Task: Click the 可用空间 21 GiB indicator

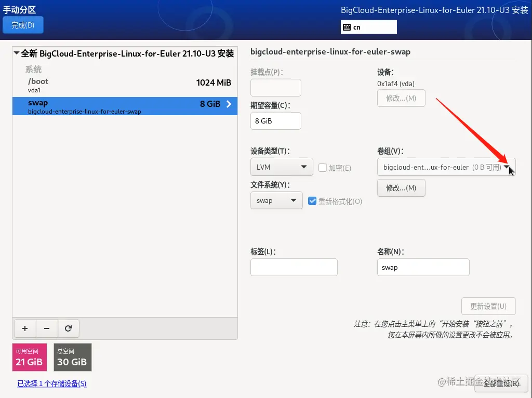Action: 29,357
